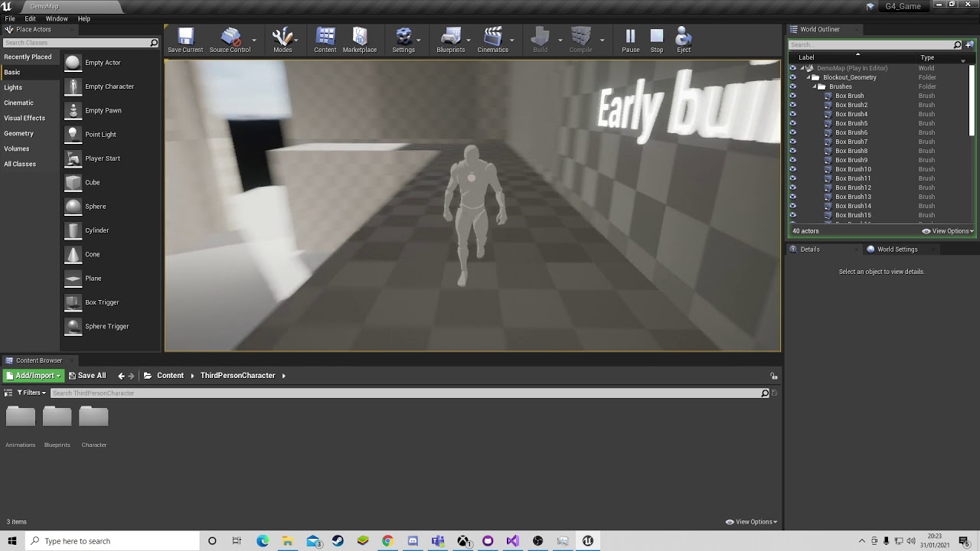Open the Blueprints folder thumbnail
Screen dimensions: 980x551
[x=57, y=417]
